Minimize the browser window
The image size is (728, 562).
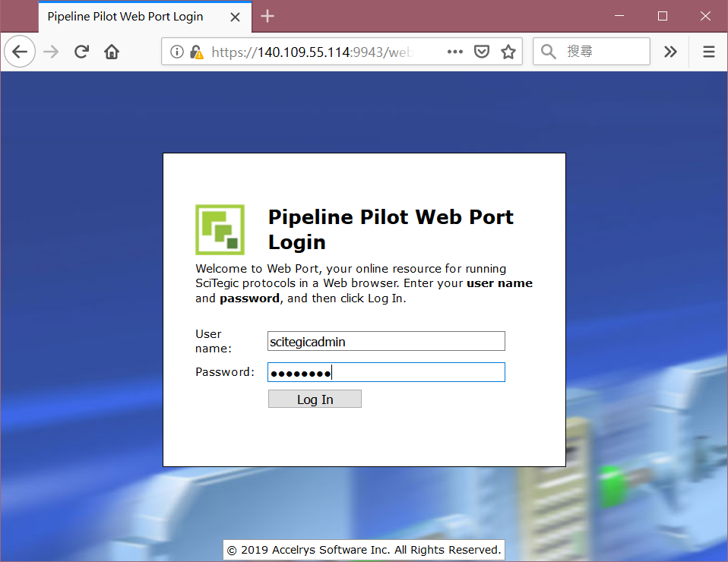(619, 16)
